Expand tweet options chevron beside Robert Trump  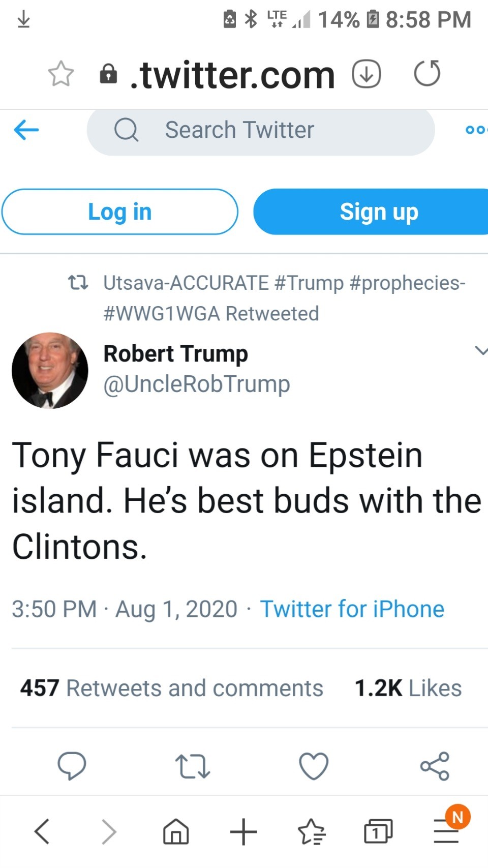480,350
